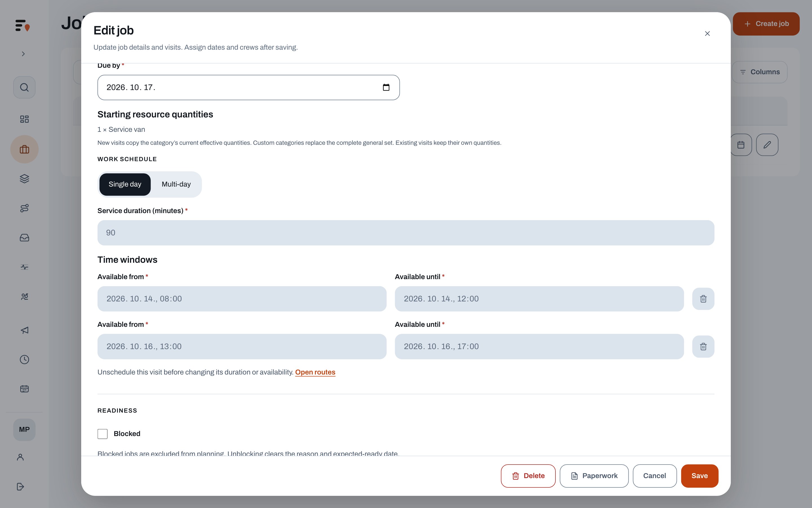The height and width of the screenshot is (508, 812).
Task: Click the Delete job button
Action: point(528,476)
